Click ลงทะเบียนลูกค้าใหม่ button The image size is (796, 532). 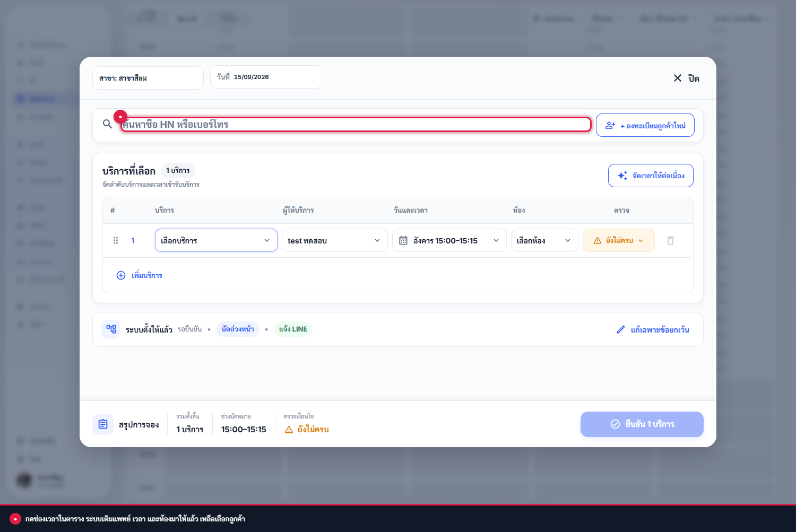pos(645,125)
